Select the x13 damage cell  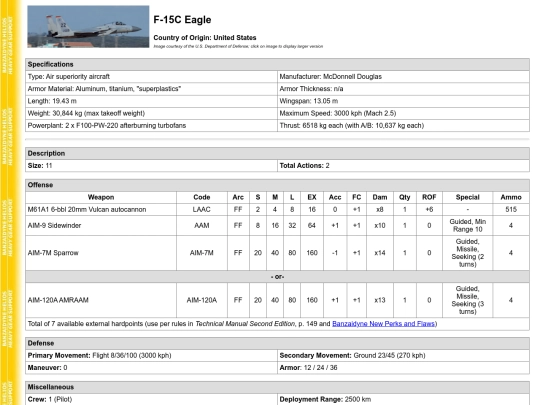pos(380,300)
